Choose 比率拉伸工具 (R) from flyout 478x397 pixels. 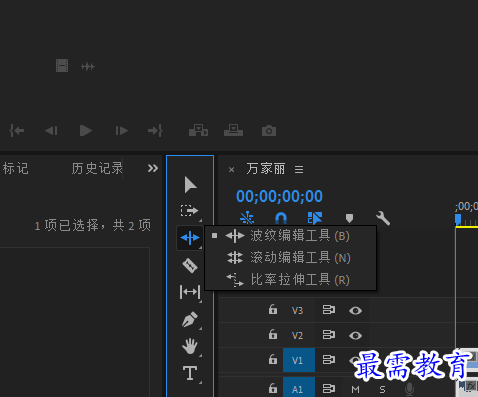(290, 279)
